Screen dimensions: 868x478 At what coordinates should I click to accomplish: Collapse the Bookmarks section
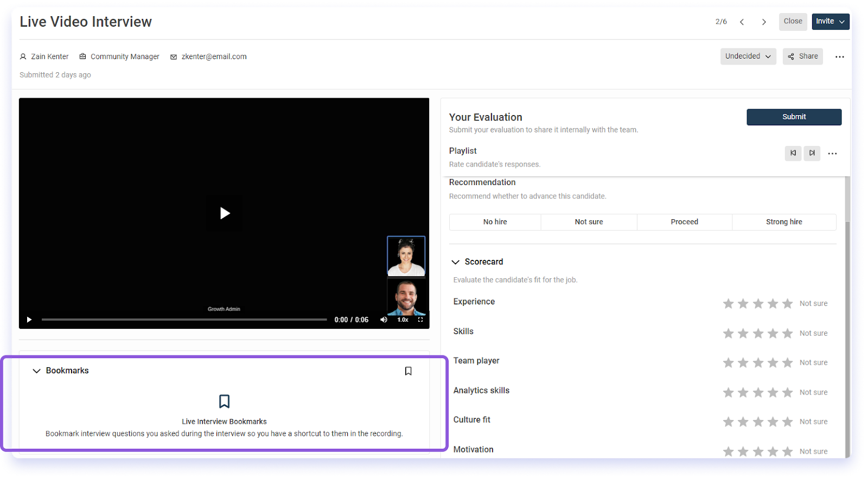(x=37, y=371)
